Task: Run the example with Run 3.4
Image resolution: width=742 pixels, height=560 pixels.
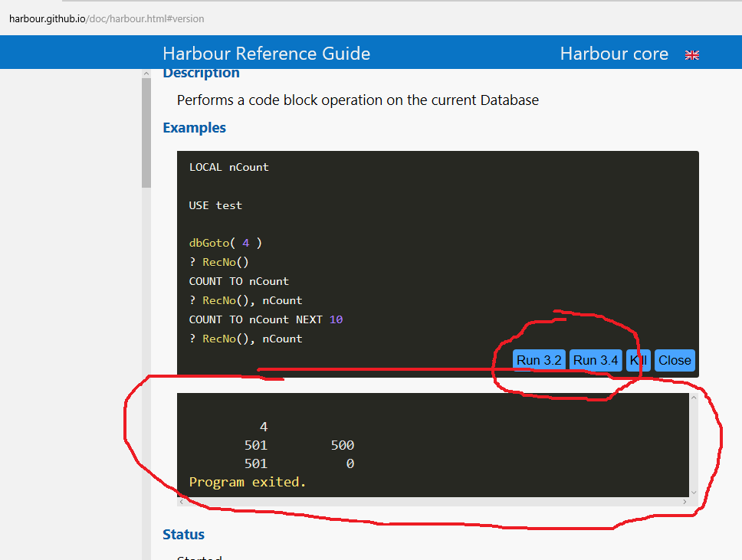Action: (x=596, y=360)
